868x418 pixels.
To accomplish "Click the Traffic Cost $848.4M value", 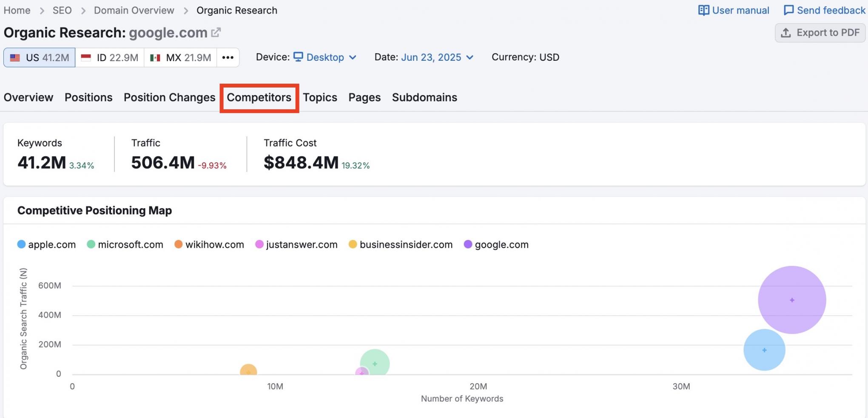I will tap(301, 163).
